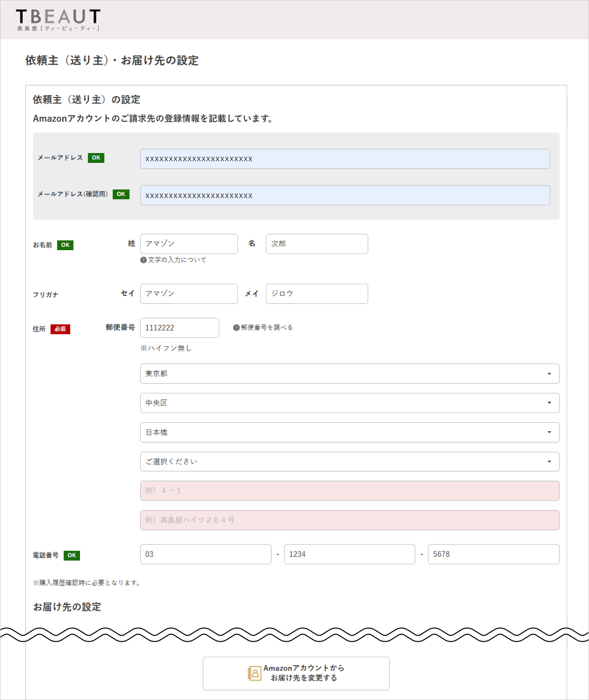
Task: Click the phone field containing 5678
Action: 494,554
